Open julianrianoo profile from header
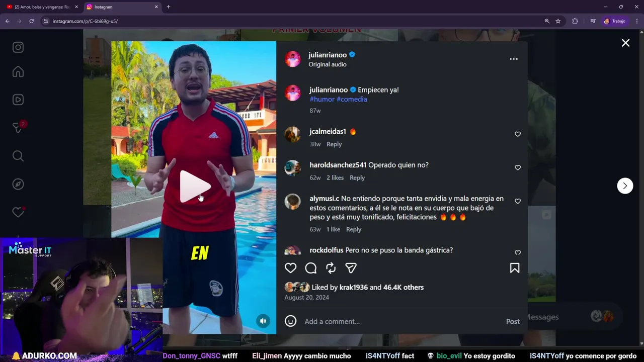Viewport: 644px width, 362px height. click(328, 55)
